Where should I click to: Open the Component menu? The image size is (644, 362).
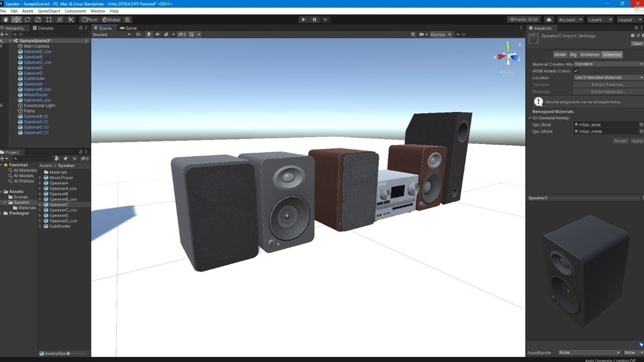coord(75,11)
